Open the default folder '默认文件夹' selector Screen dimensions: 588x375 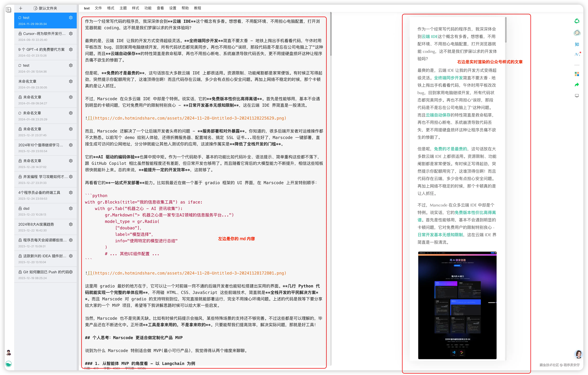click(x=45, y=8)
